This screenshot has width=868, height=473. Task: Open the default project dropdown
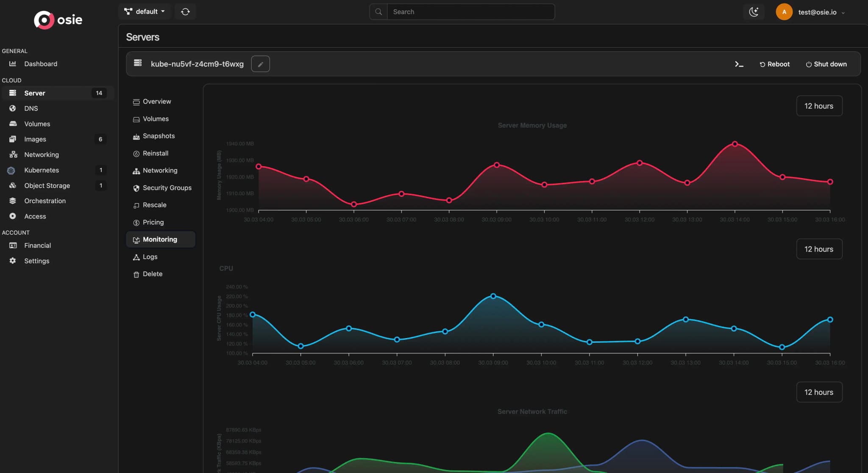coord(144,11)
